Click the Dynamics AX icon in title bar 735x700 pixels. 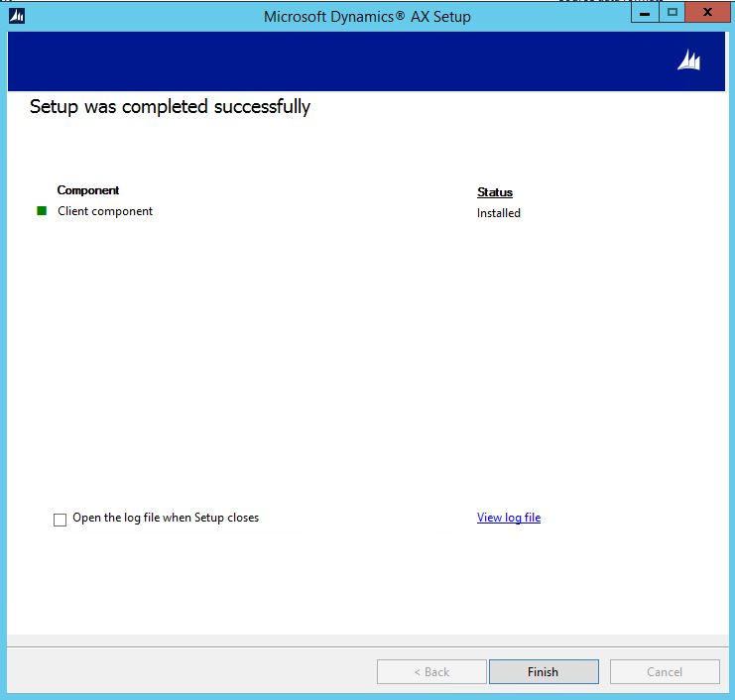click(x=17, y=16)
